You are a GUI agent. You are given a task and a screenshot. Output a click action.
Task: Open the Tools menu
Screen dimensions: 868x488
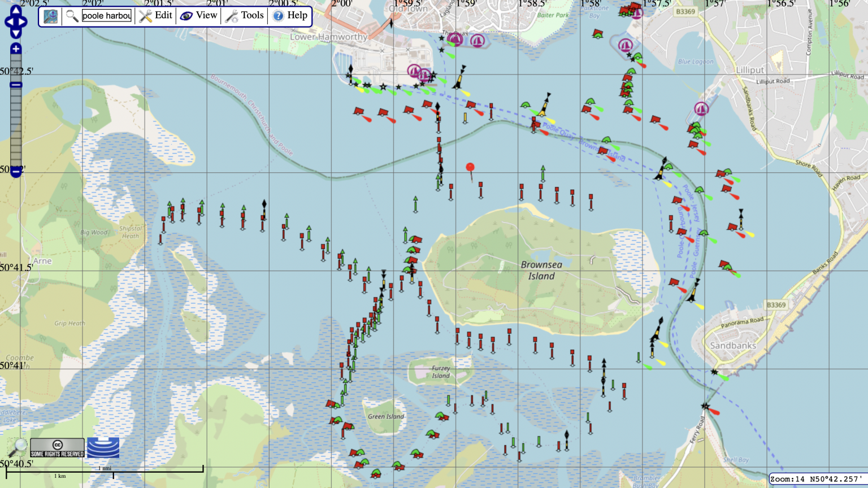[249, 16]
